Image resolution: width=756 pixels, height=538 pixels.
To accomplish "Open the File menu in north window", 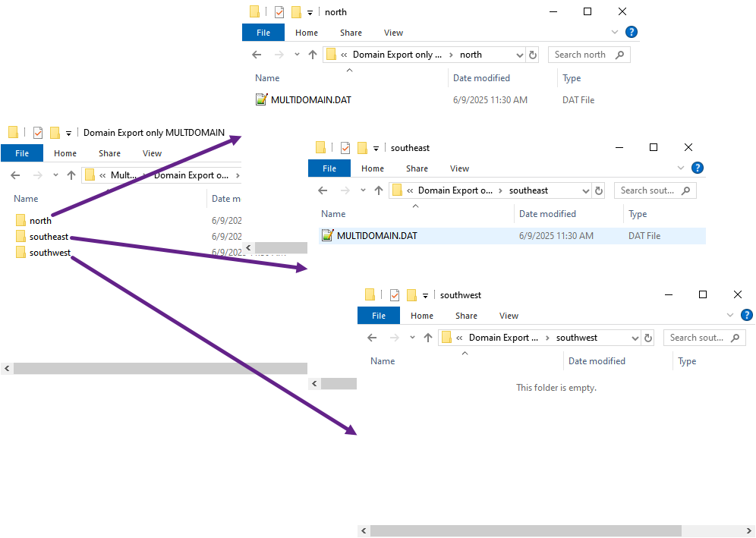I will pos(263,33).
